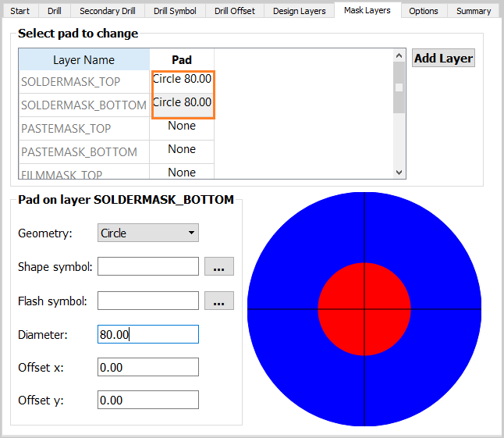Click FILMMASK_TOP pad cell None

click(x=182, y=173)
